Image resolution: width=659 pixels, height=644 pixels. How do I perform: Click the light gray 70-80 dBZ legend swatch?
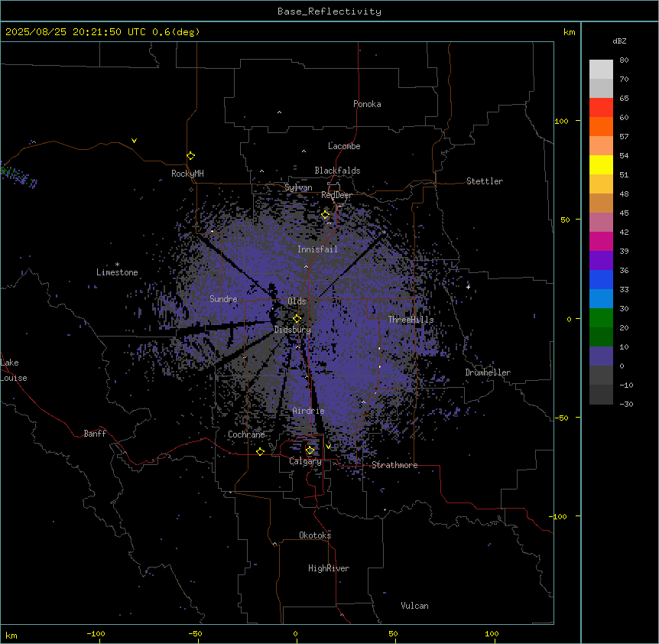coord(601,70)
